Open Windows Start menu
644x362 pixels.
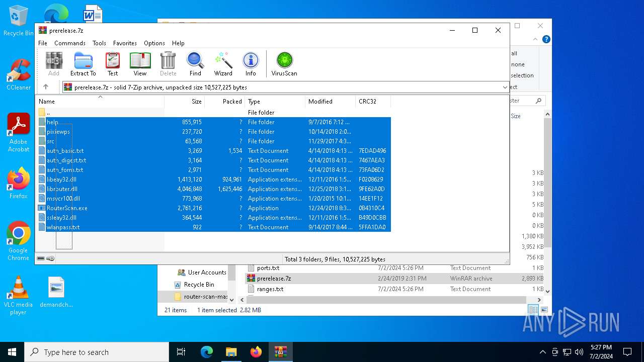coord(12,352)
